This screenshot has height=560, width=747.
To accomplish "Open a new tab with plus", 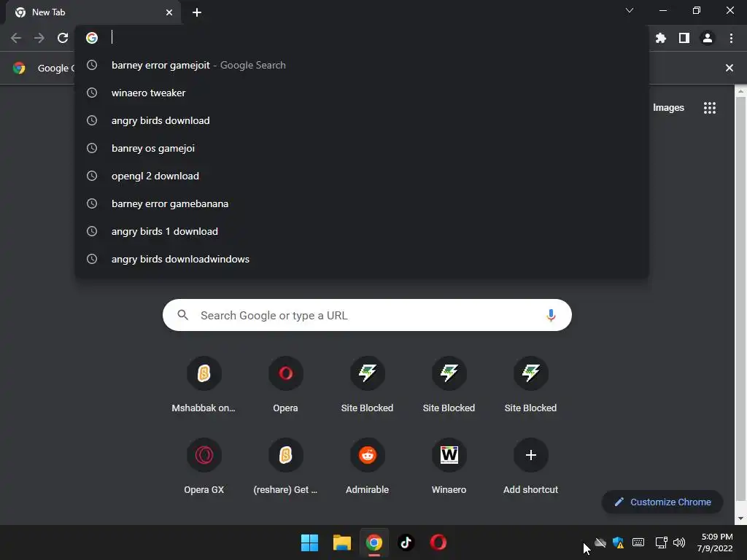I will point(197,12).
